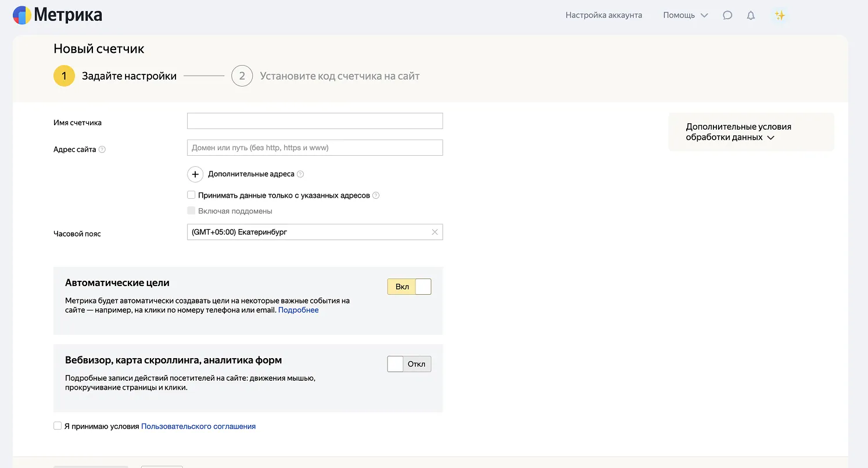This screenshot has height=468, width=868.
Task: Open the Помощь menu
Action: point(686,16)
